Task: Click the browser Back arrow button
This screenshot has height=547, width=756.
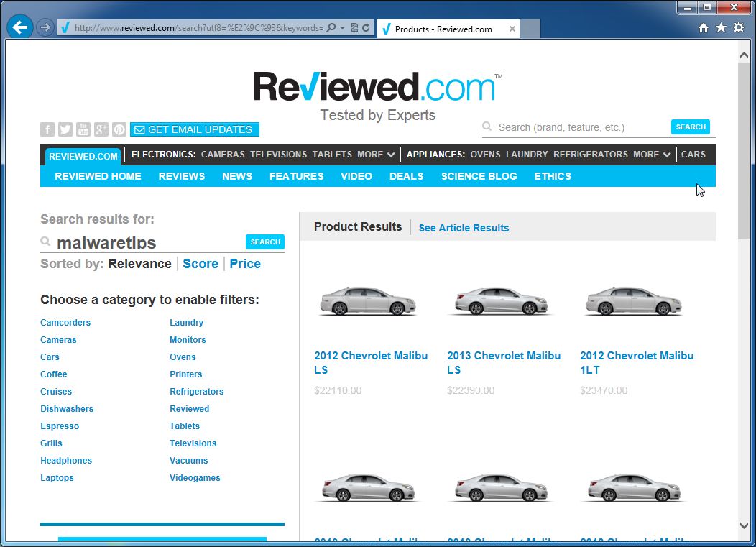Action: click(x=20, y=27)
